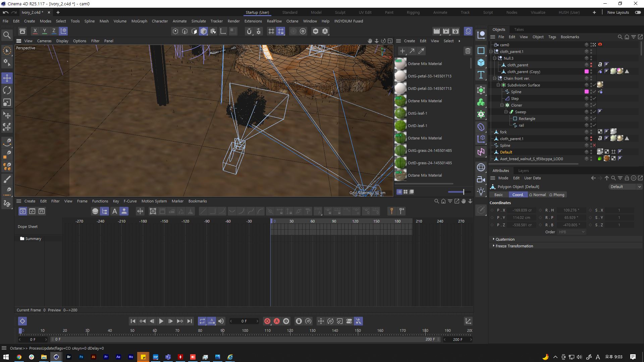Toggle enable checkmark for Rectangle object

tap(594, 118)
